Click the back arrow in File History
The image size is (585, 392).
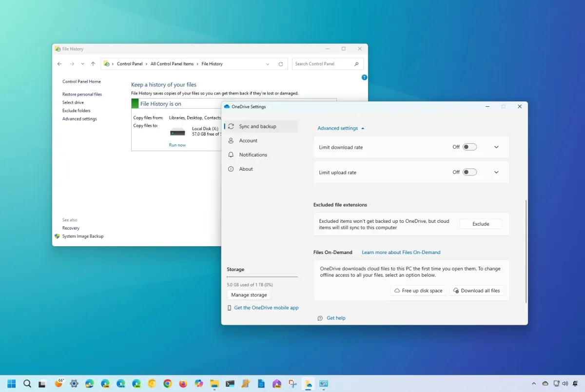(x=59, y=64)
